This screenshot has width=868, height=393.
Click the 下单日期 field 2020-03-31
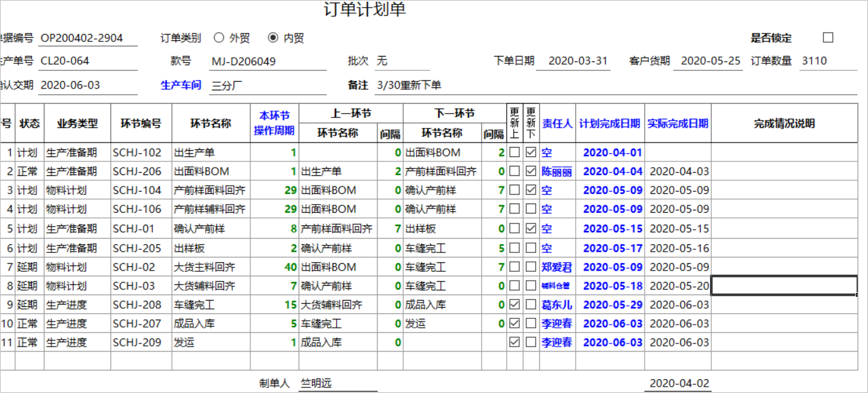pos(573,61)
